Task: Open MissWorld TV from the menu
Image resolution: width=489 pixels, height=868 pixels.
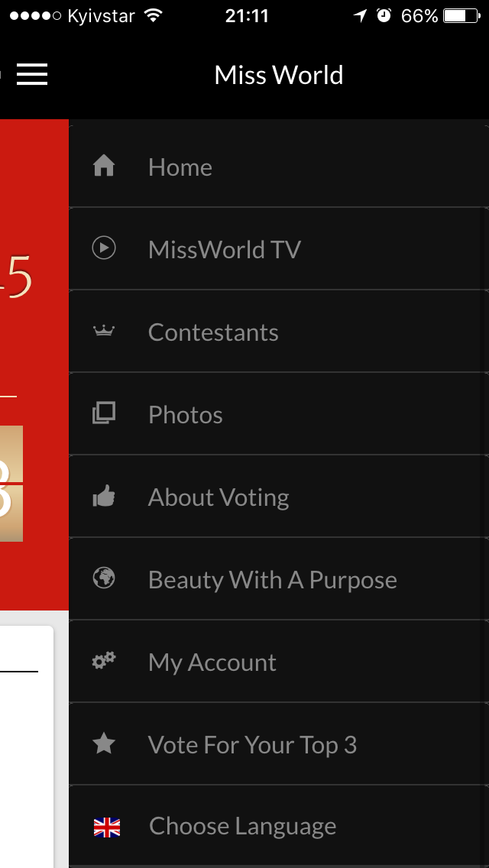Action: pos(279,248)
